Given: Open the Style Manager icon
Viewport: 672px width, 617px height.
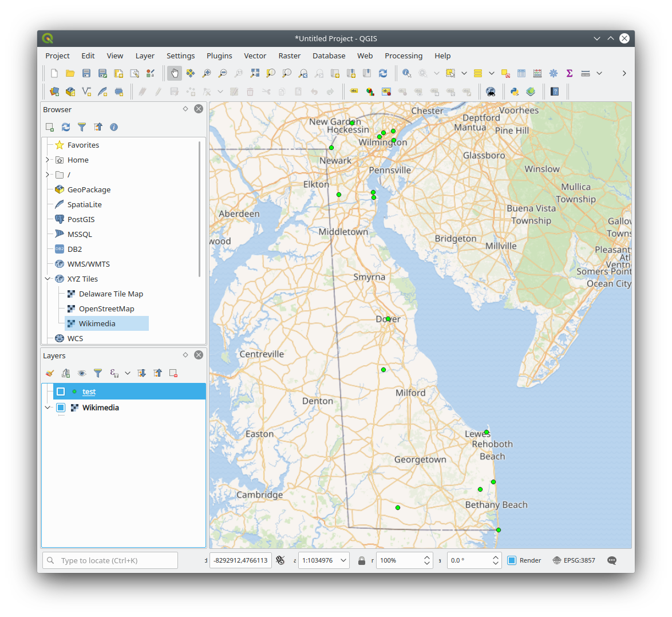Looking at the screenshot, I should coord(151,73).
